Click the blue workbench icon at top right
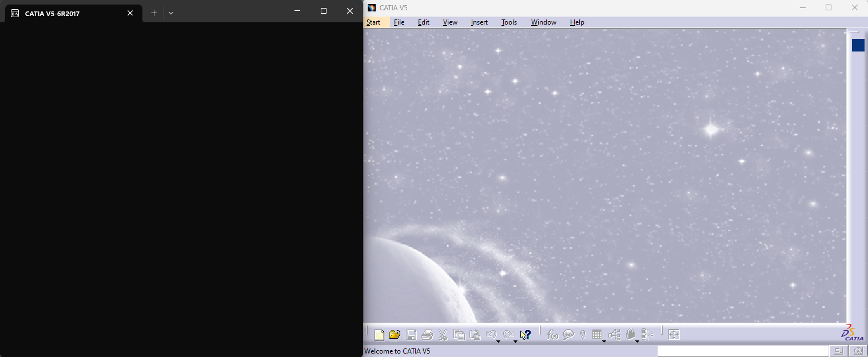The height and width of the screenshot is (357, 868). point(858,45)
